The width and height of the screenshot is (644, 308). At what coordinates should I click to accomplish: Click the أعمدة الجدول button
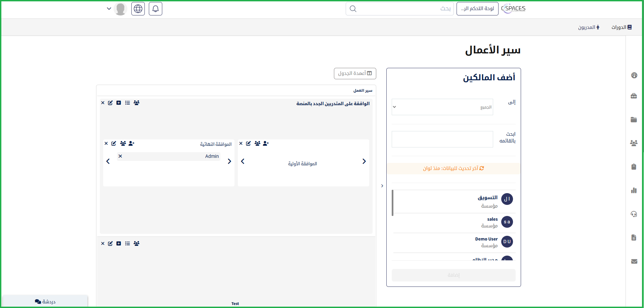[x=355, y=74]
